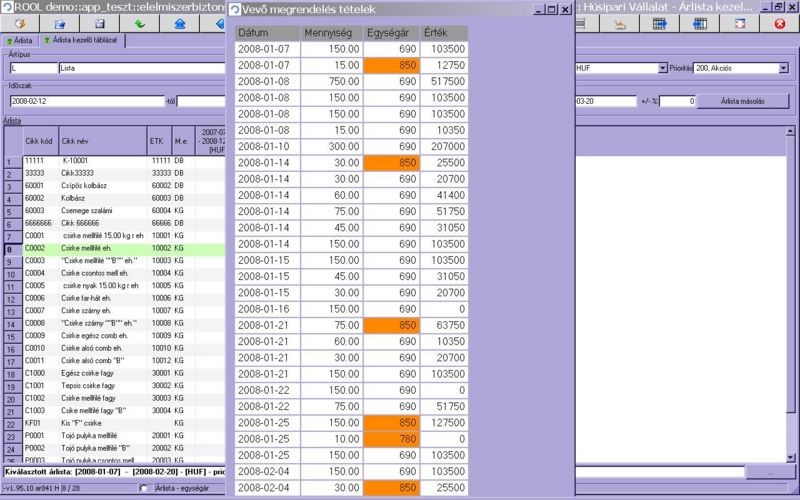800x500 pixels.
Task: Click the Egységár column header
Action: 385,32
